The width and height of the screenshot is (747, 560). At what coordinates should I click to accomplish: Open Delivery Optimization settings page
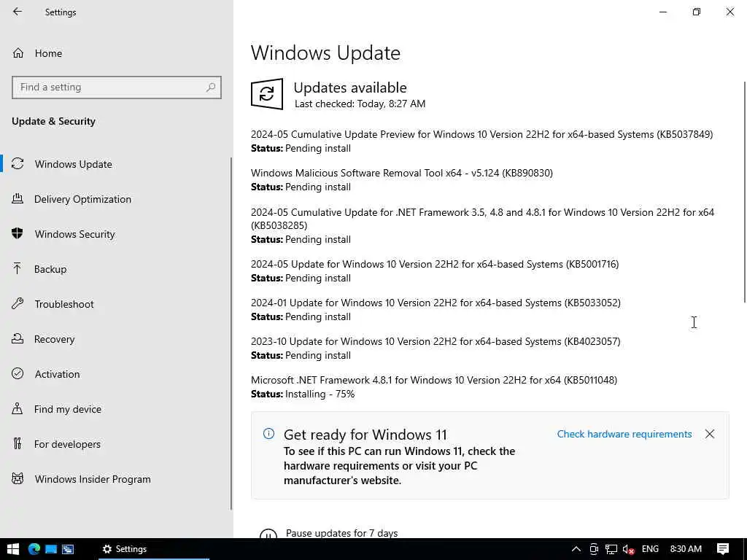click(82, 199)
